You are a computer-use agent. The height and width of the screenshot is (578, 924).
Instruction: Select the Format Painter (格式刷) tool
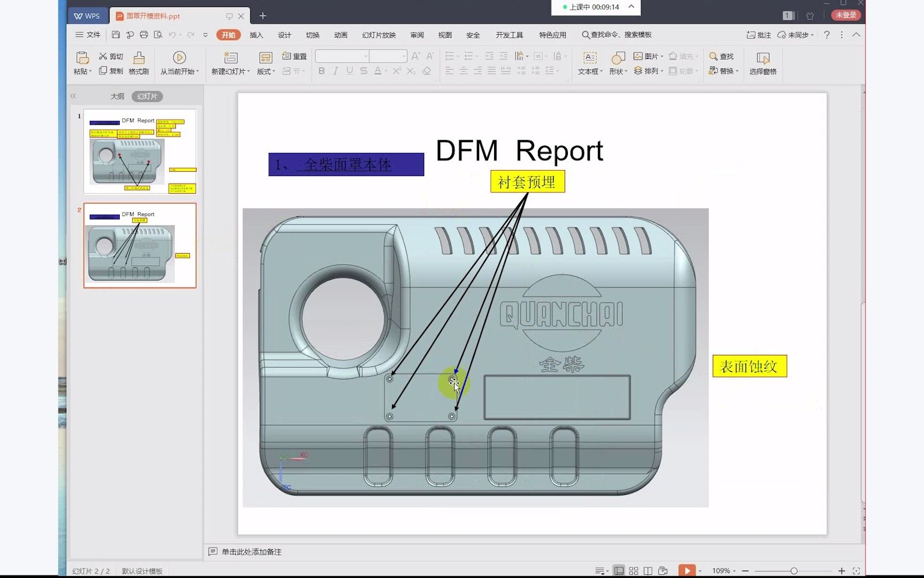pyautogui.click(x=138, y=63)
